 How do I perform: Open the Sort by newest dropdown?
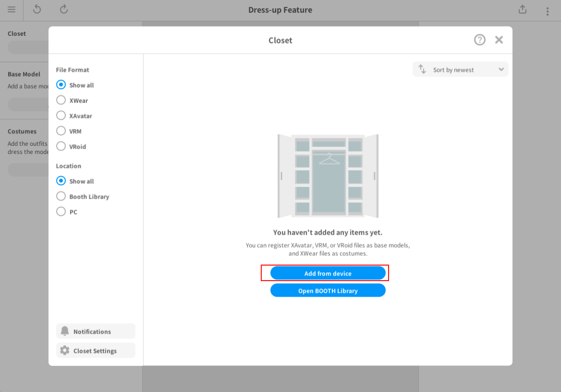coord(460,69)
